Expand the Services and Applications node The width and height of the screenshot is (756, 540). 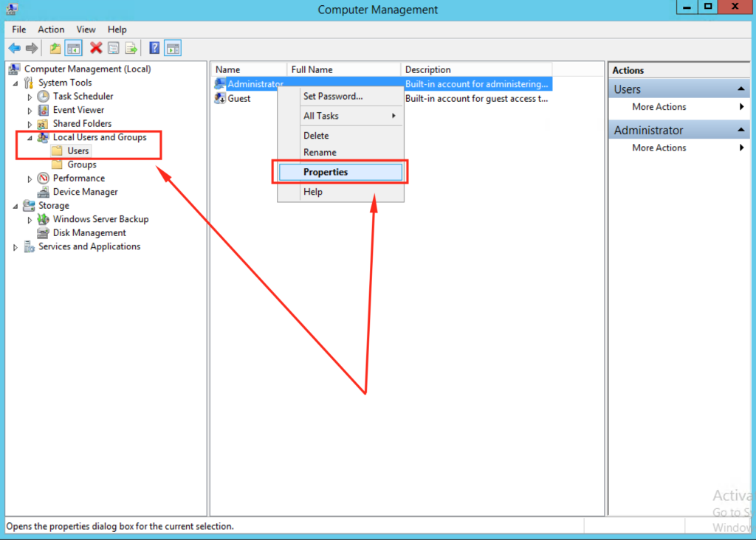(16, 247)
